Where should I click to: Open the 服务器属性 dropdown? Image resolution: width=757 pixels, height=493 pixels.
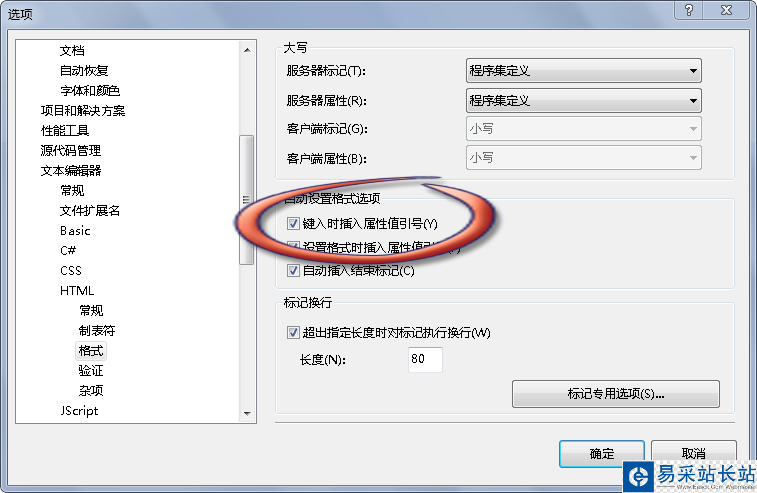pos(584,100)
